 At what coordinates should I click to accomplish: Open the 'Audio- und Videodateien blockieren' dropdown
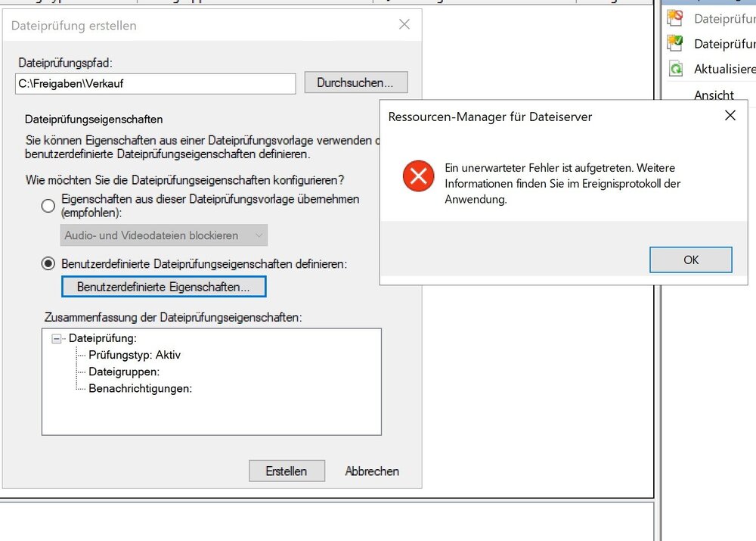coord(164,235)
